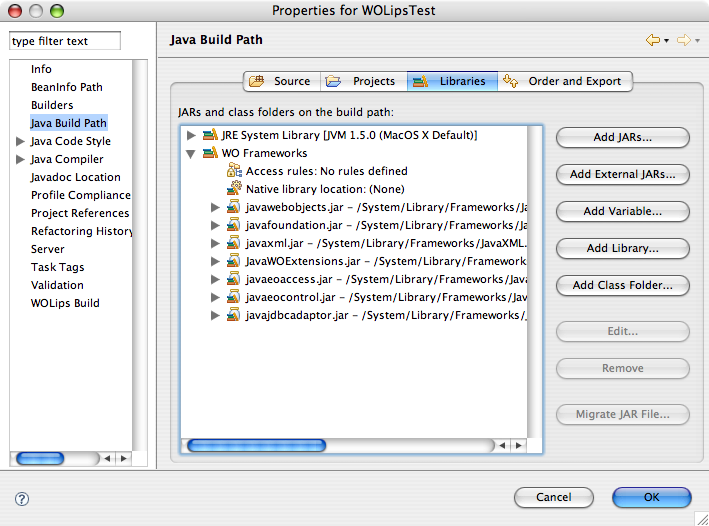Expand the javaeoaccess.jar entry
This screenshot has width=709, height=526.
coord(215,280)
